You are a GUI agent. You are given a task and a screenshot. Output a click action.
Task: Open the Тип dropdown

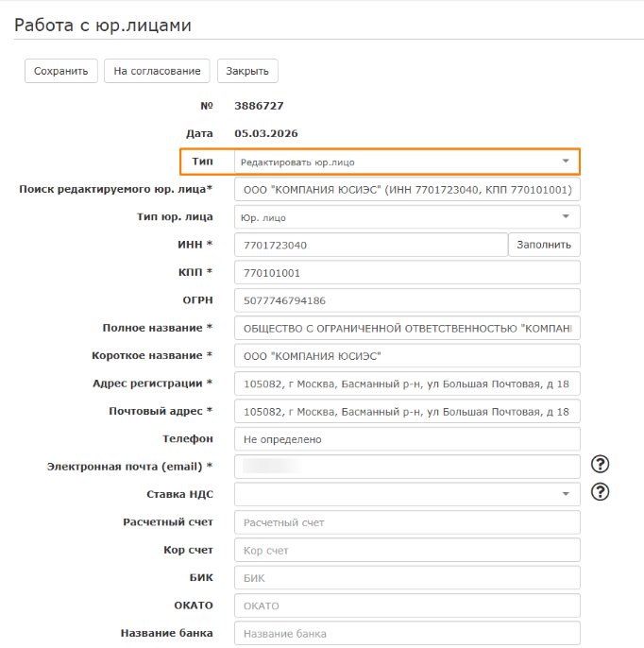(406, 162)
